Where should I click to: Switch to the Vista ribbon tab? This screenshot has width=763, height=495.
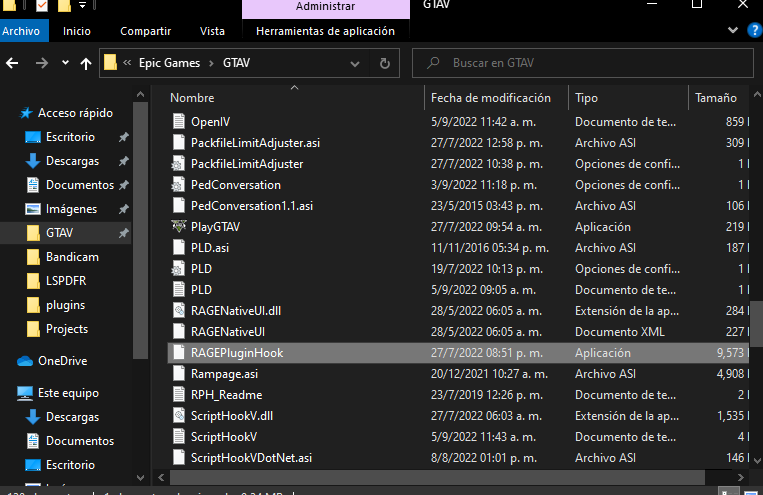pos(212,31)
